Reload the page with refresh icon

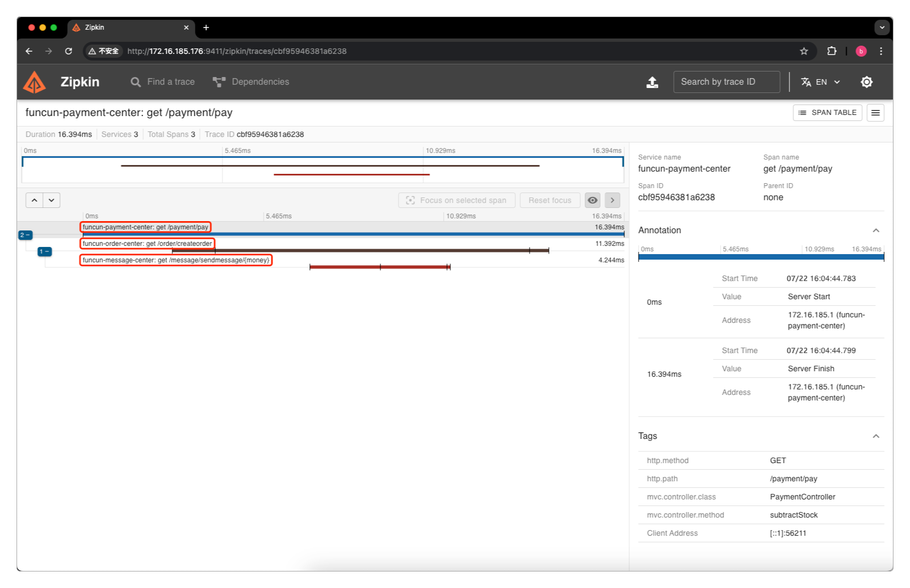pyautogui.click(x=68, y=51)
